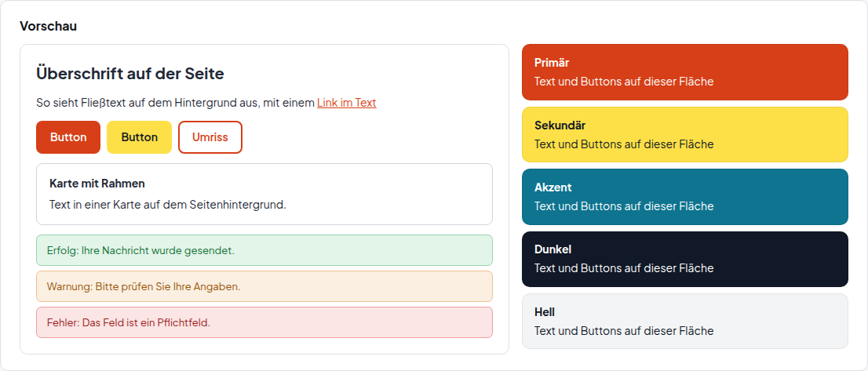Click the 'So sieht Fließtext' paragraph text
Image resolution: width=868 pixels, height=371 pixels.
[x=206, y=103]
